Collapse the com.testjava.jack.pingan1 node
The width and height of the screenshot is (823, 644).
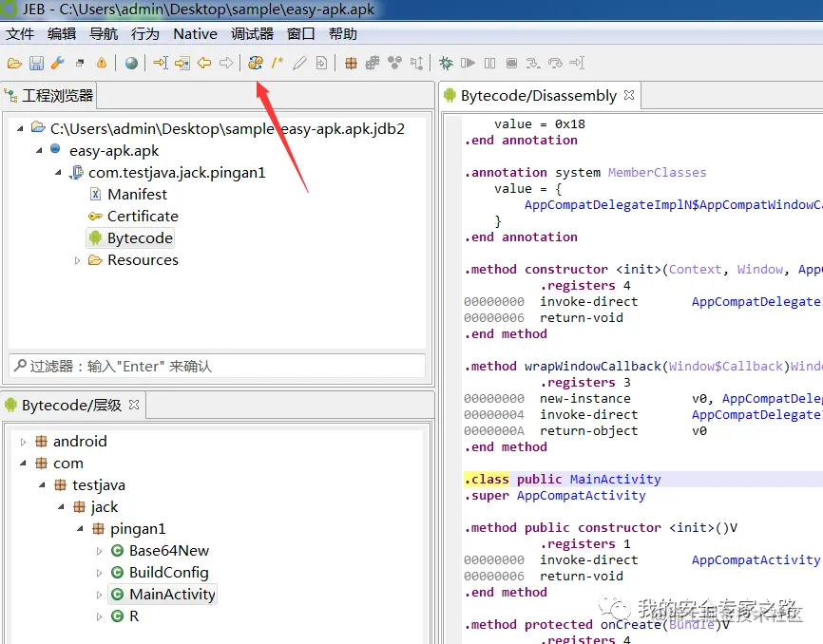click(58, 173)
